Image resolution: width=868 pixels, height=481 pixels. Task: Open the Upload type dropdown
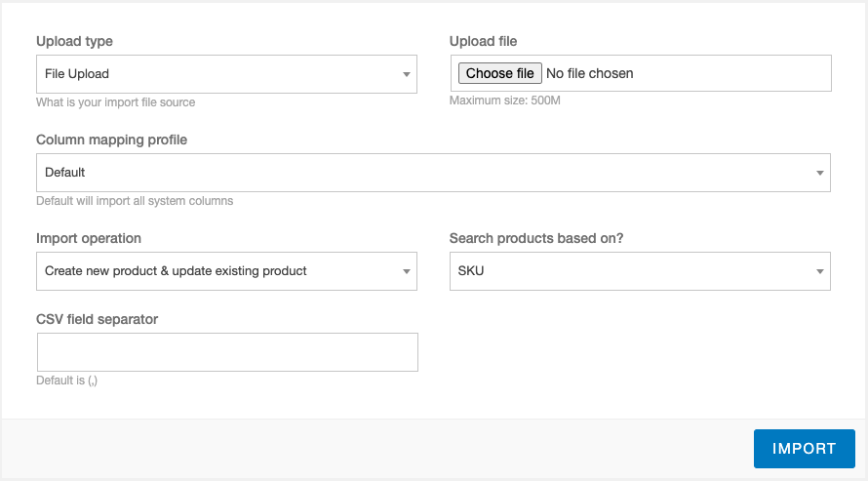(226, 74)
